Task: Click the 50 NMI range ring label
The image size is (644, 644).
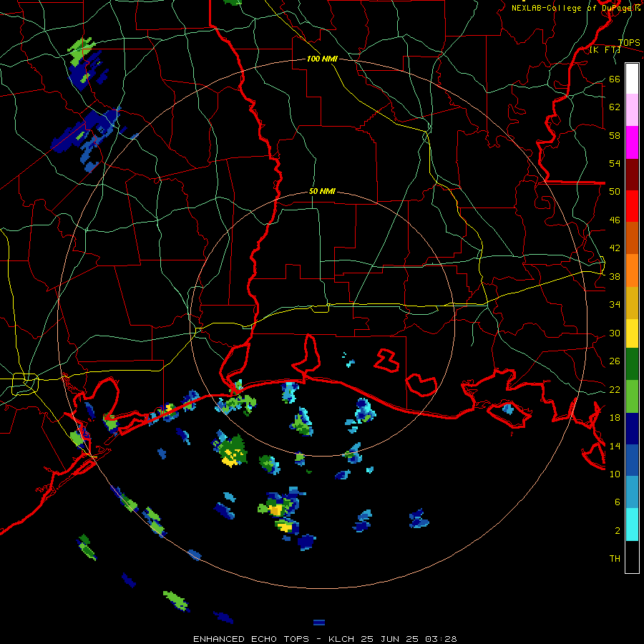Action: tap(322, 191)
